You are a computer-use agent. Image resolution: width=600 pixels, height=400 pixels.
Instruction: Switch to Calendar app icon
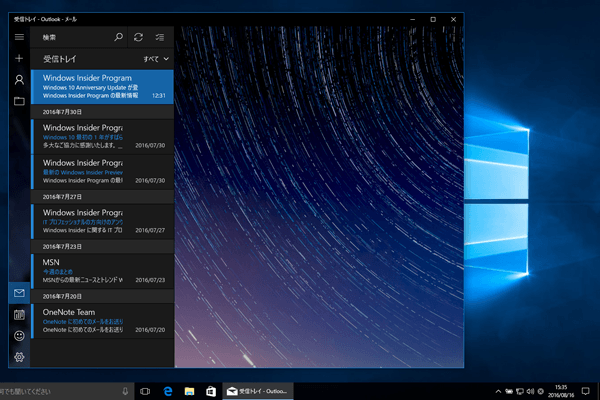(x=19, y=315)
